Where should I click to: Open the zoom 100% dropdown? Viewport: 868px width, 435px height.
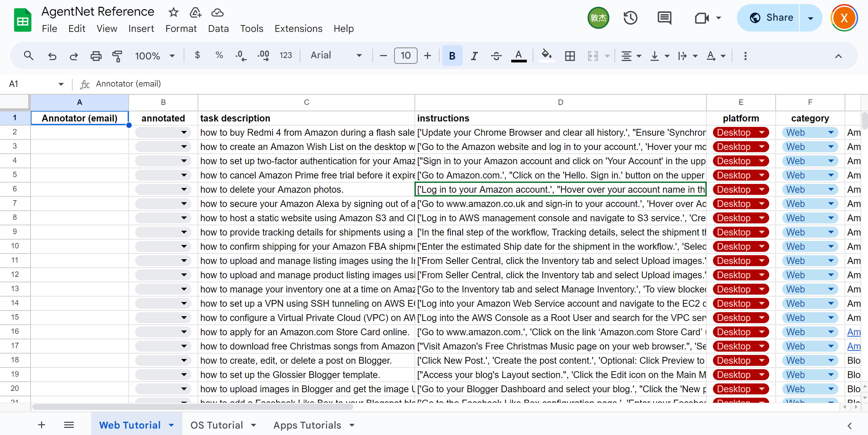[x=155, y=55]
